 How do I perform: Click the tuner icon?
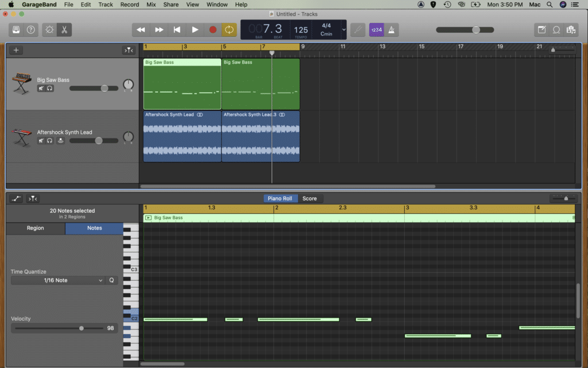pos(358,30)
